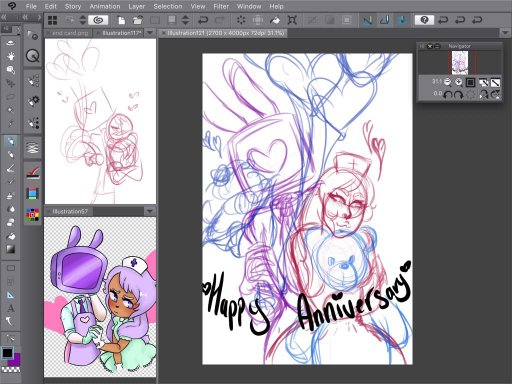Expand the tab list dropdown beside Illustration117
The width and height of the screenshot is (512, 384).
click(x=150, y=33)
